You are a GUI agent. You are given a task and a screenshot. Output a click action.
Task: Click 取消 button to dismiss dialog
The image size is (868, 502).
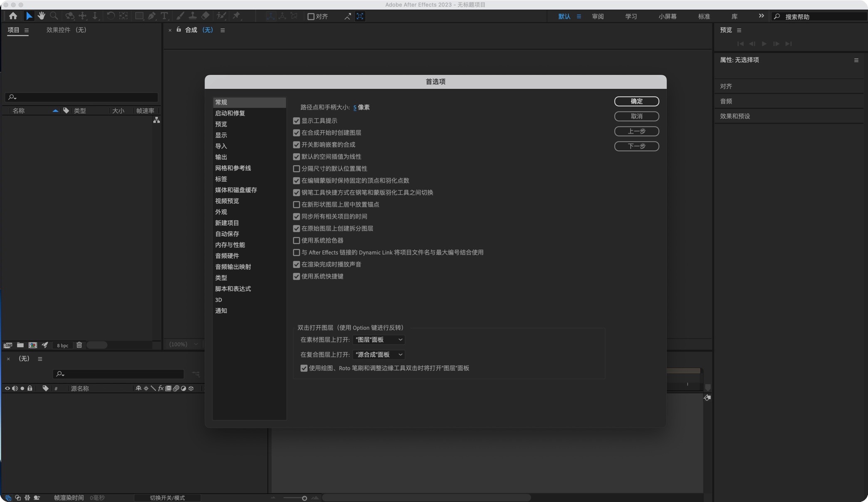(636, 116)
